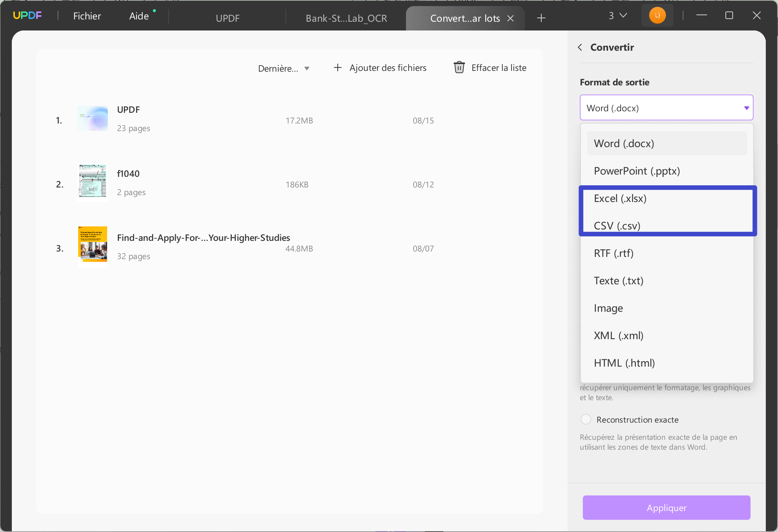The image size is (778, 532).
Task: Maximize the UPDF window
Action: (x=729, y=15)
